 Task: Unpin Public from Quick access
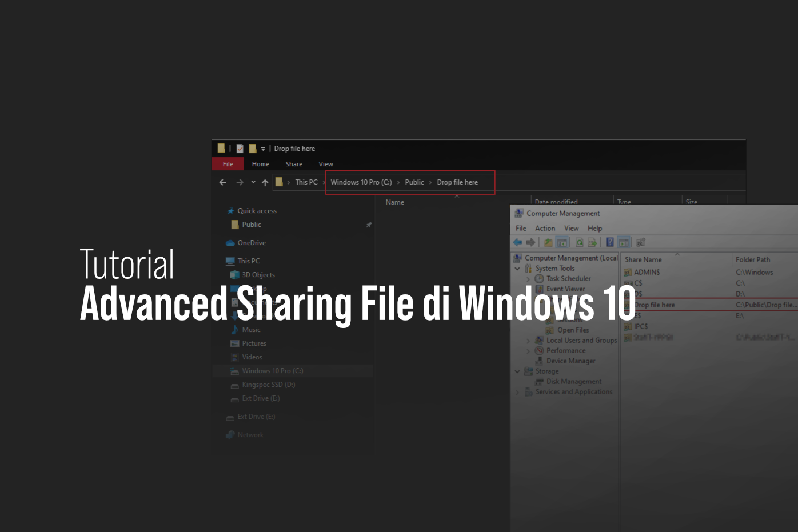pyautogui.click(x=369, y=224)
